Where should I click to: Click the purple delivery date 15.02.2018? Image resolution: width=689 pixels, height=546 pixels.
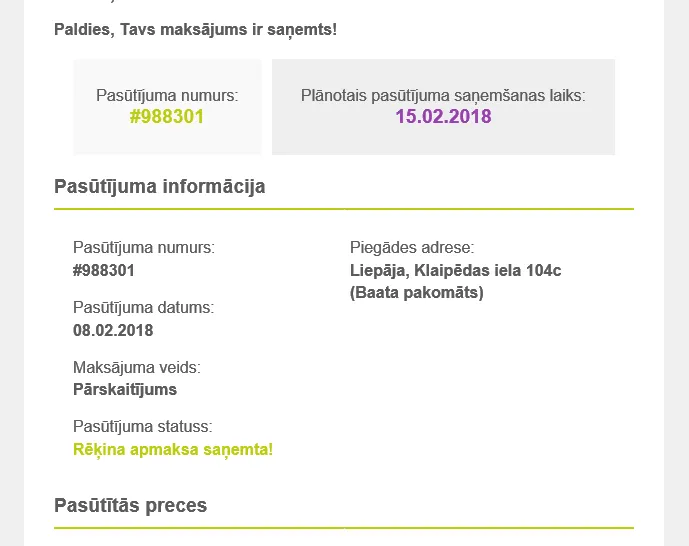[x=443, y=116]
